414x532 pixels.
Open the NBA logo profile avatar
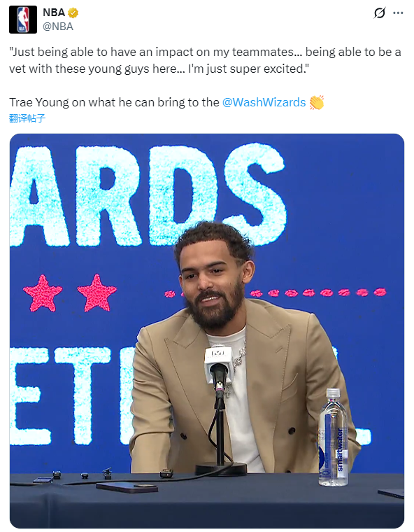22,20
